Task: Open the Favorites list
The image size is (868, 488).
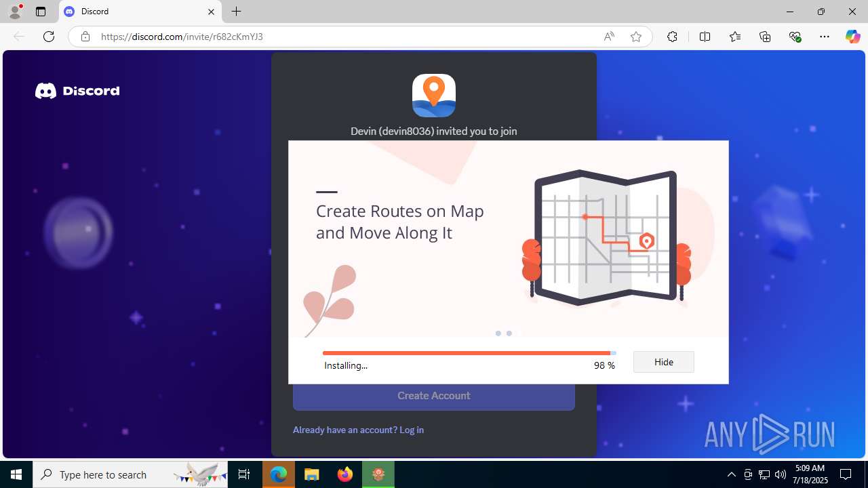Action: pyautogui.click(x=735, y=37)
